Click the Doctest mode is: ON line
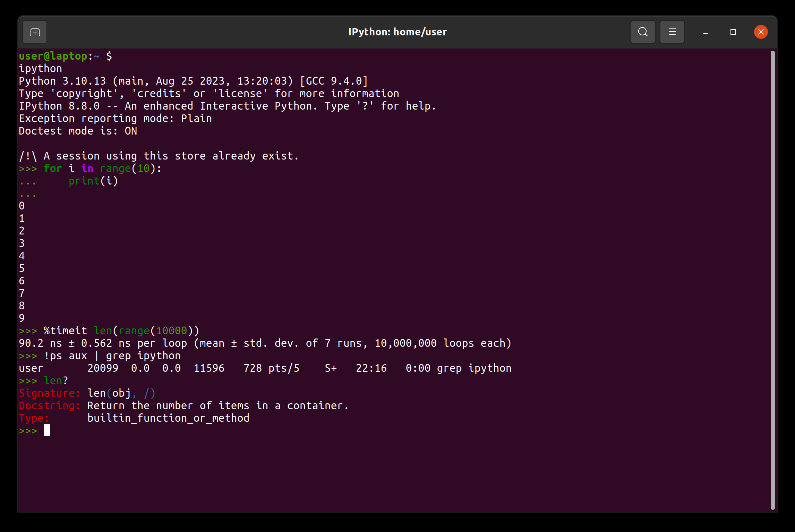 (x=78, y=131)
